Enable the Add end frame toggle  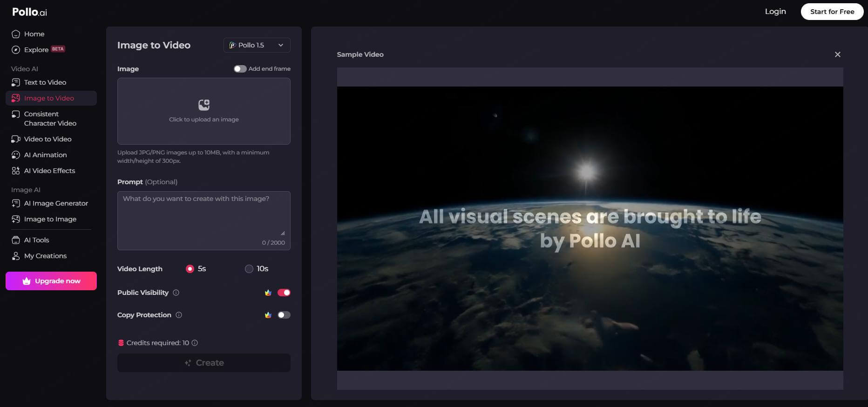[240, 69]
